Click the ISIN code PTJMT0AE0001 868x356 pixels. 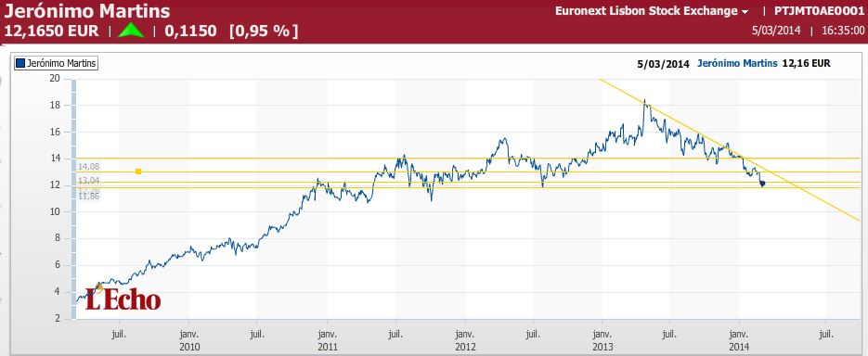819,11
